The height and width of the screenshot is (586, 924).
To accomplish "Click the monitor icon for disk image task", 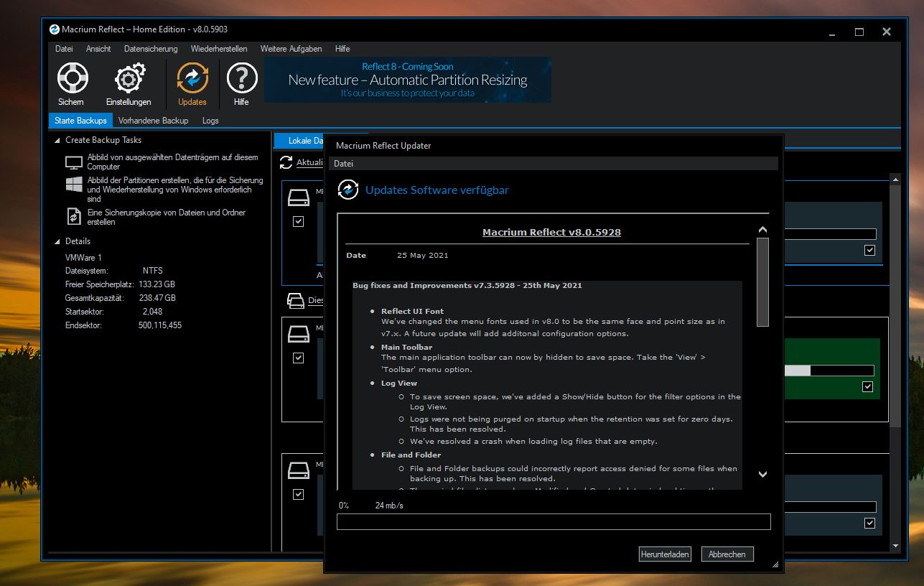I will pos(74,162).
